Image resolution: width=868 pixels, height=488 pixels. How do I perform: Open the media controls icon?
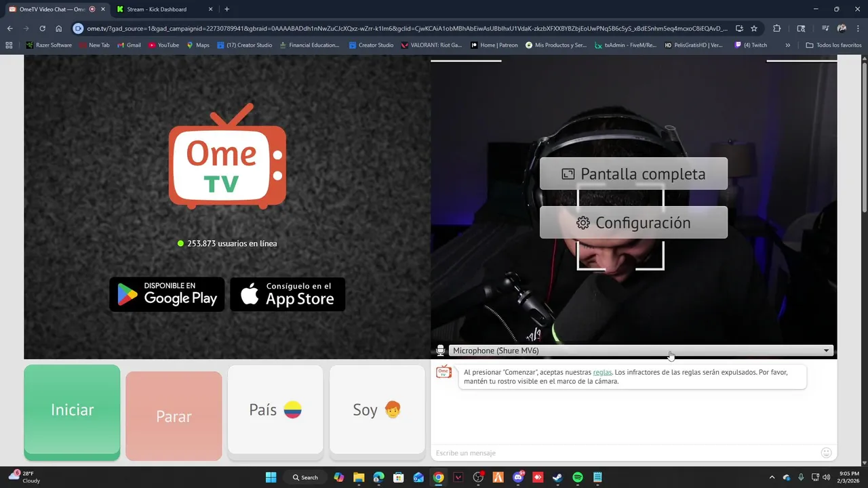(825, 28)
